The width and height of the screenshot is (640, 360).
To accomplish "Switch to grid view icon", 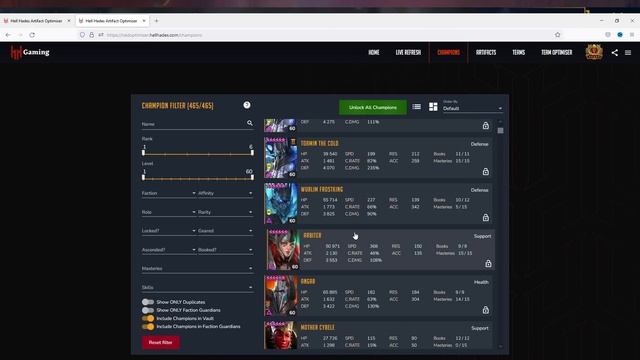I will pyautogui.click(x=433, y=107).
